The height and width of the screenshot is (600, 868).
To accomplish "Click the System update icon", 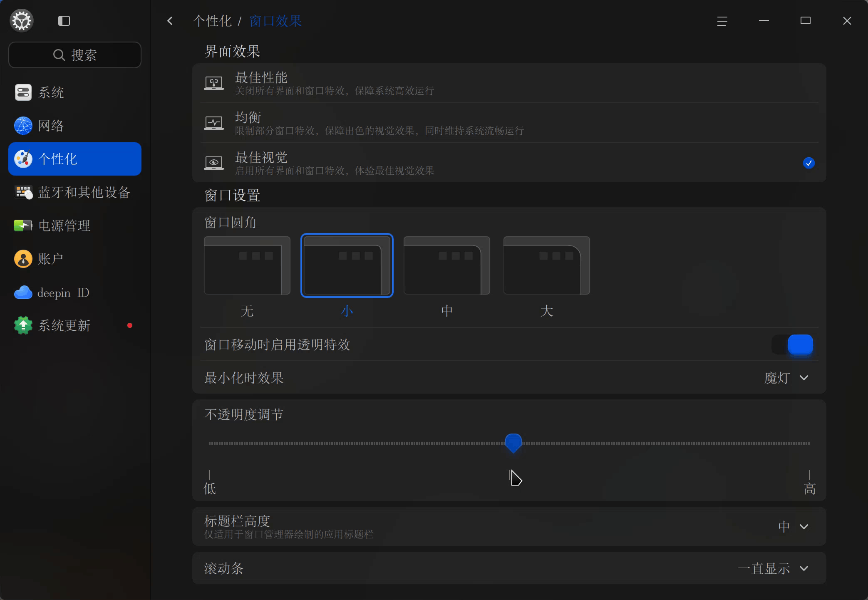I will click(x=23, y=325).
